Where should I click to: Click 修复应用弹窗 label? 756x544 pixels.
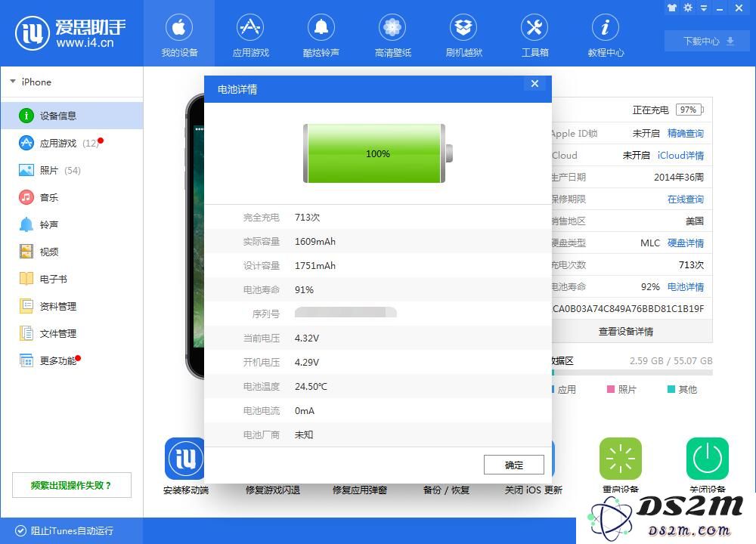360,490
